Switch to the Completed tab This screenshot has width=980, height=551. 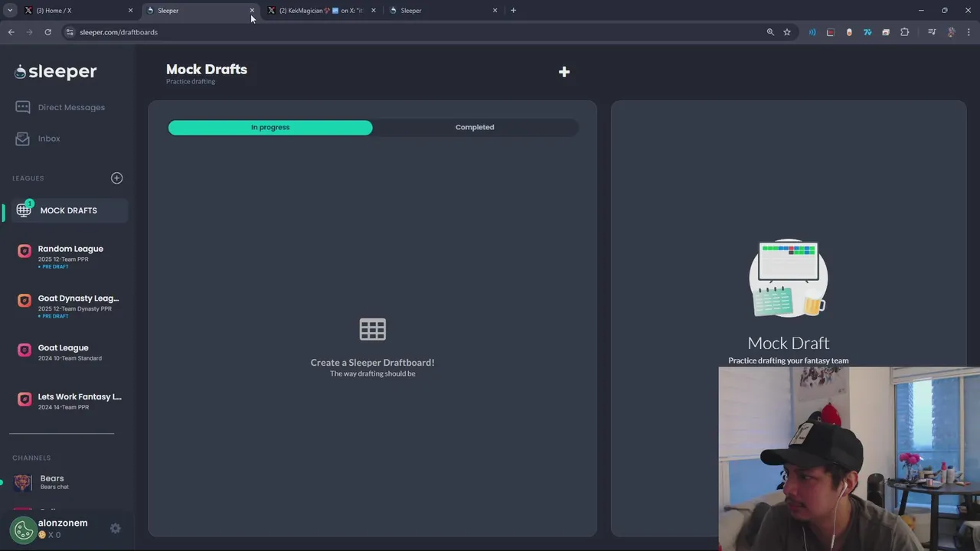(475, 127)
